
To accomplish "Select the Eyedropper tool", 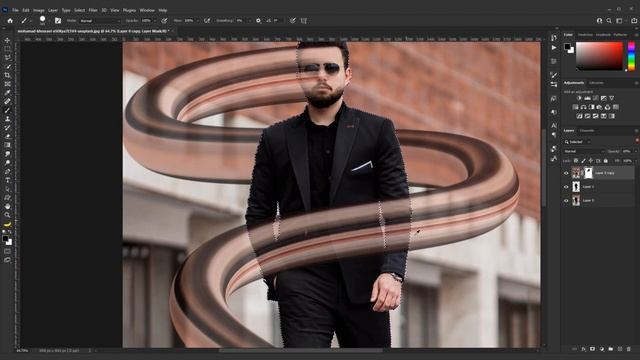I will (x=7, y=93).
